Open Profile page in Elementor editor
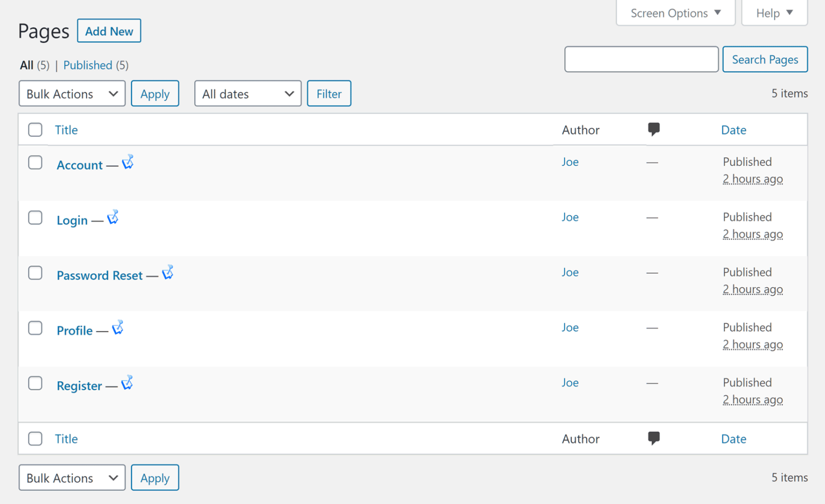This screenshot has width=825, height=504. coord(118,327)
